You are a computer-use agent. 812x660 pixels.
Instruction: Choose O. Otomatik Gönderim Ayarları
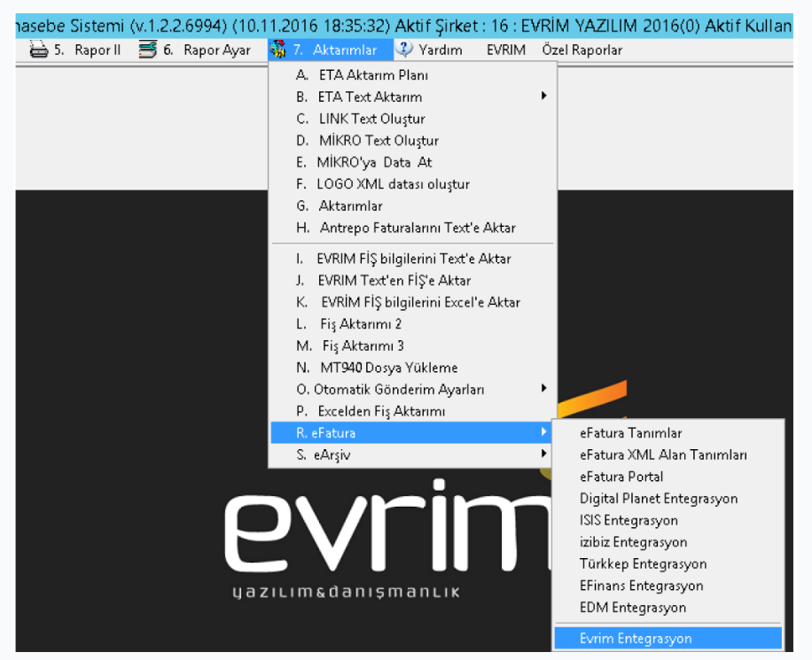pyautogui.click(x=413, y=389)
